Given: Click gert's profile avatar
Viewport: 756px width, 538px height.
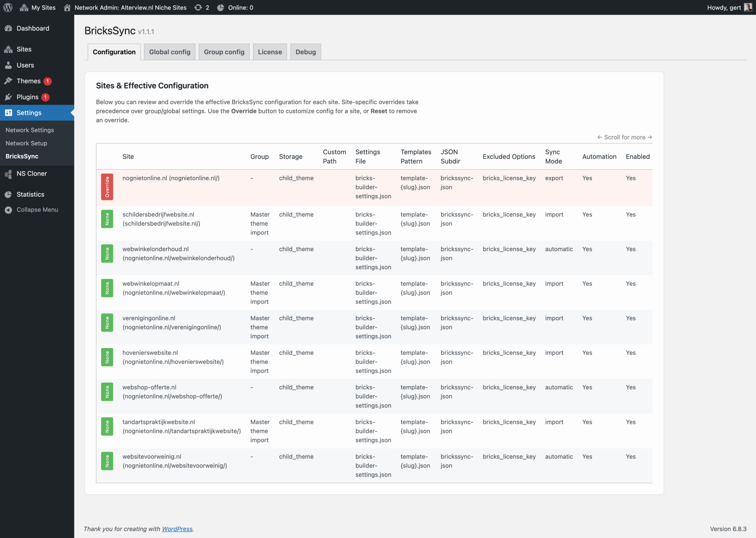Looking at the screenshot, I should (748, 7).
